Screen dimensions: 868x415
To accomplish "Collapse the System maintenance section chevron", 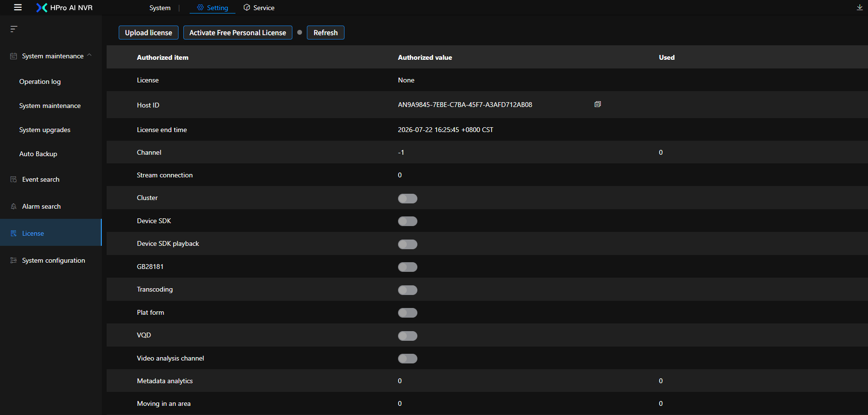I will coord(89,55).
